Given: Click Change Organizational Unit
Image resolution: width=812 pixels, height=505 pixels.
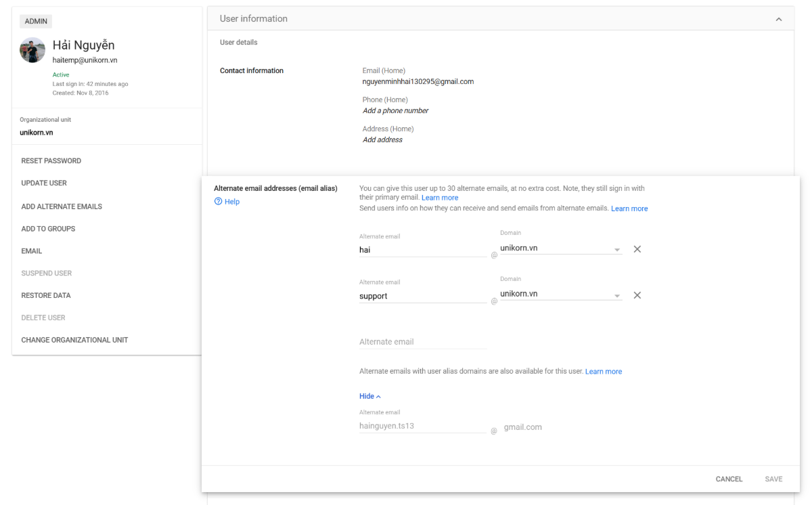Looking at the screenshot, I should pyautogui.click(x=74, y=340).
